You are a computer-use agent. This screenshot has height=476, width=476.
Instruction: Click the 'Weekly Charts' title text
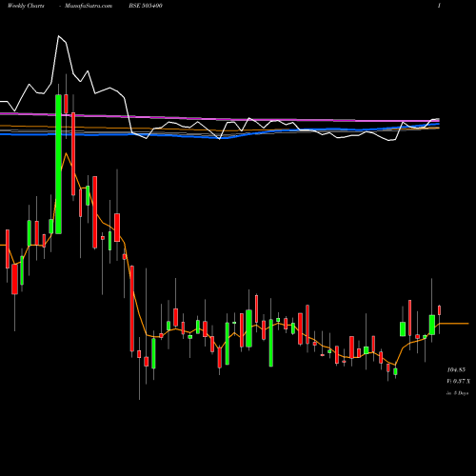tap(26, 6)
